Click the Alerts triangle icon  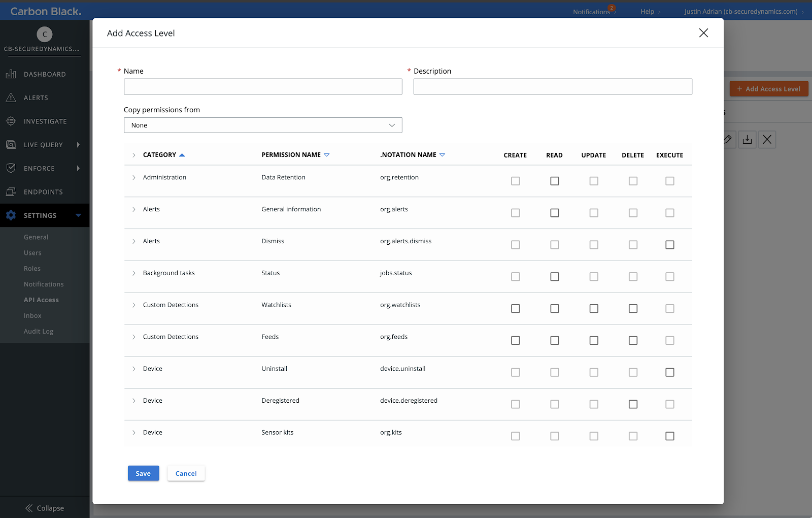[11, 98]
